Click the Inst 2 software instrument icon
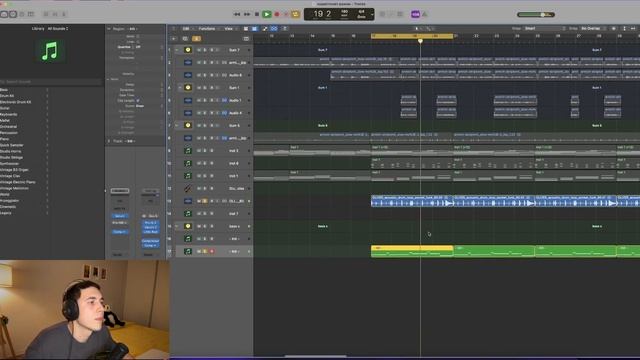Screen dimensions: 640x360 coord(188,151)
